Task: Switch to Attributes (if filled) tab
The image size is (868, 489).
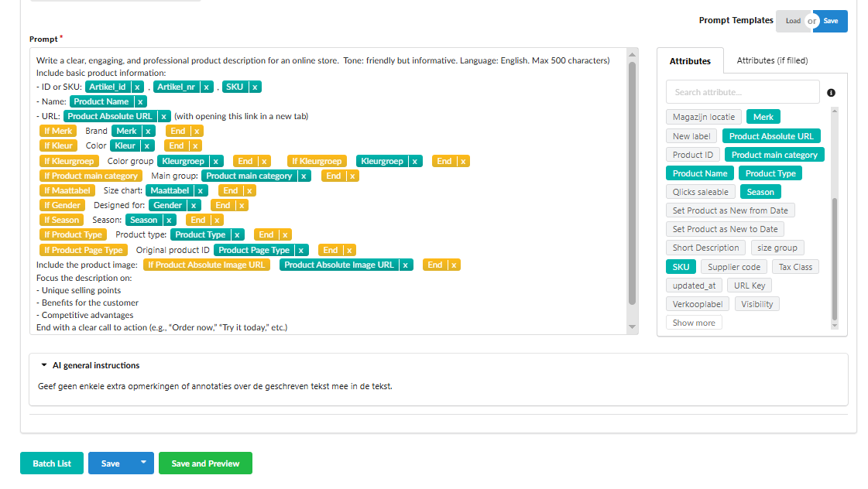Action: pos(772,60)
